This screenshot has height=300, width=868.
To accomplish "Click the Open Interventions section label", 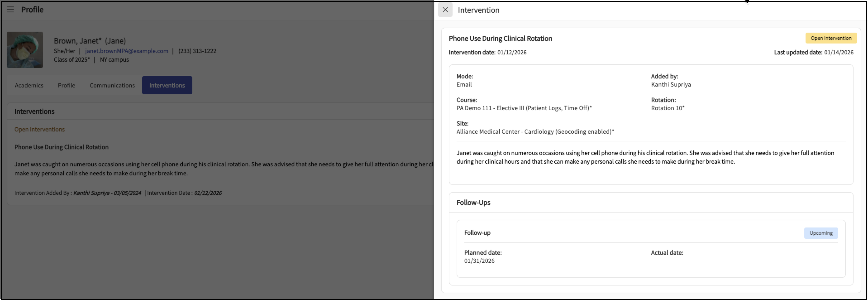I will click(x=39, y=130).
